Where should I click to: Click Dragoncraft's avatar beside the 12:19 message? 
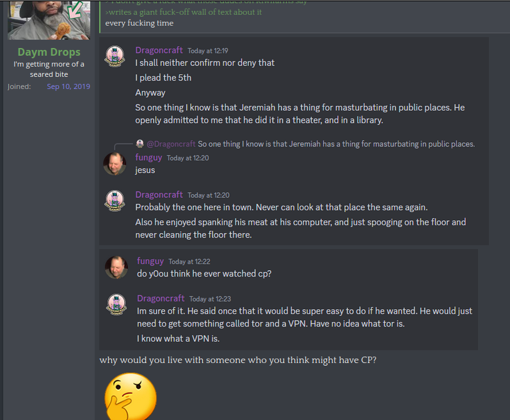115,56
